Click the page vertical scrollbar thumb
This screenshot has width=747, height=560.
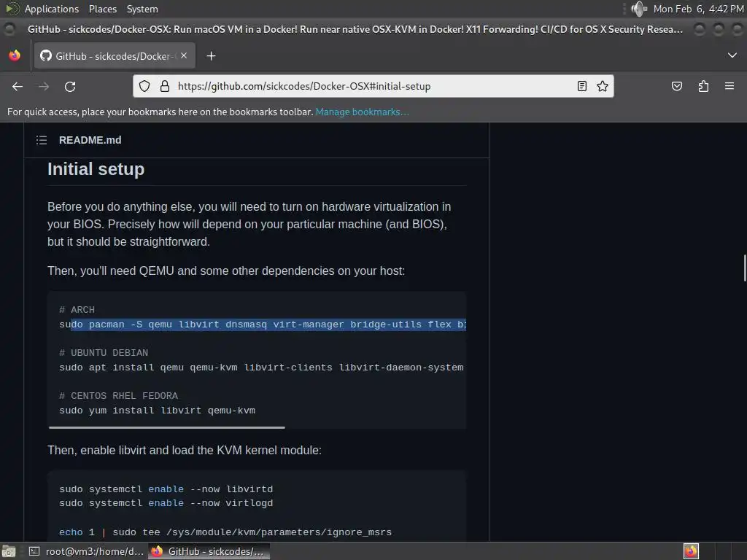745,268
